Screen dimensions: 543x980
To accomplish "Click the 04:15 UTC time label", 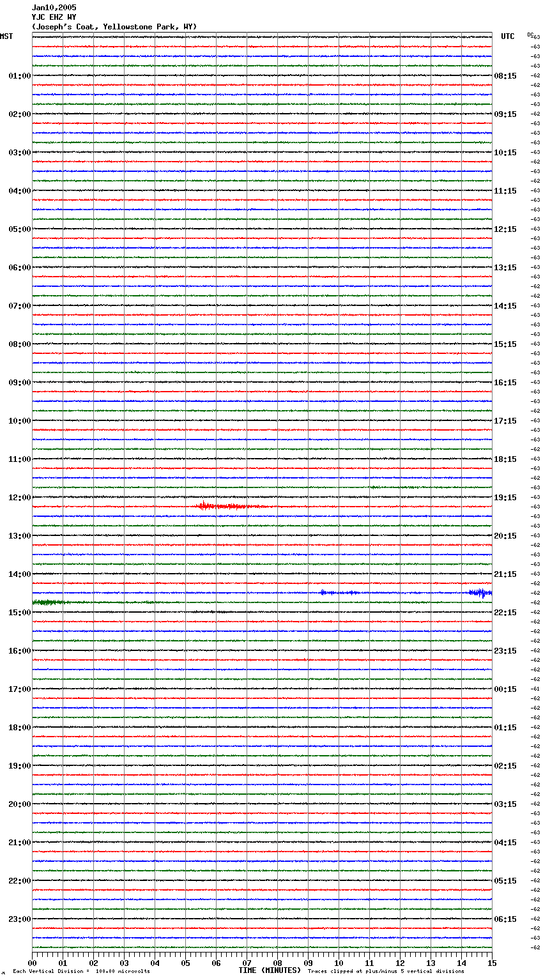I will click(x=505, y=843).
